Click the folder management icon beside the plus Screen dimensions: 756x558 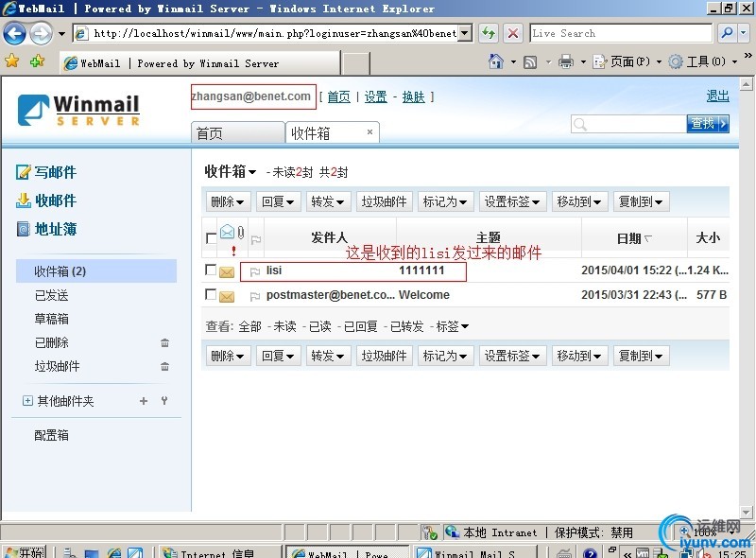pos(164,401)
